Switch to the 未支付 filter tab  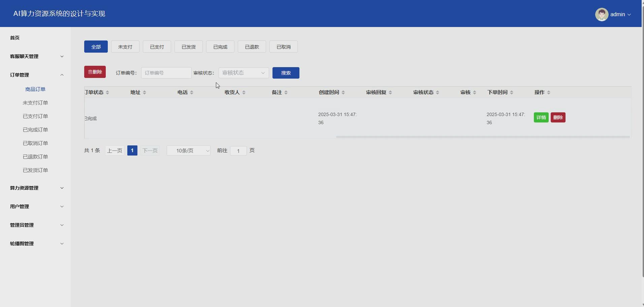point(125,46)
